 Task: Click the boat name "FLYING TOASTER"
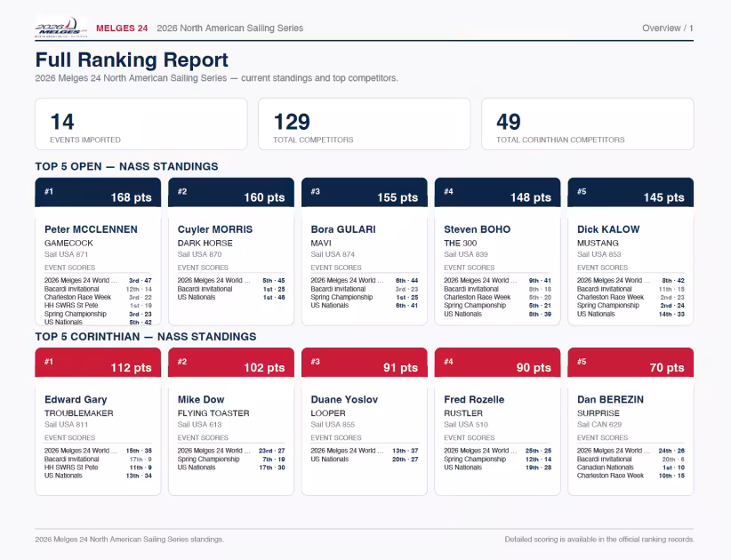[x=213, y=412]
